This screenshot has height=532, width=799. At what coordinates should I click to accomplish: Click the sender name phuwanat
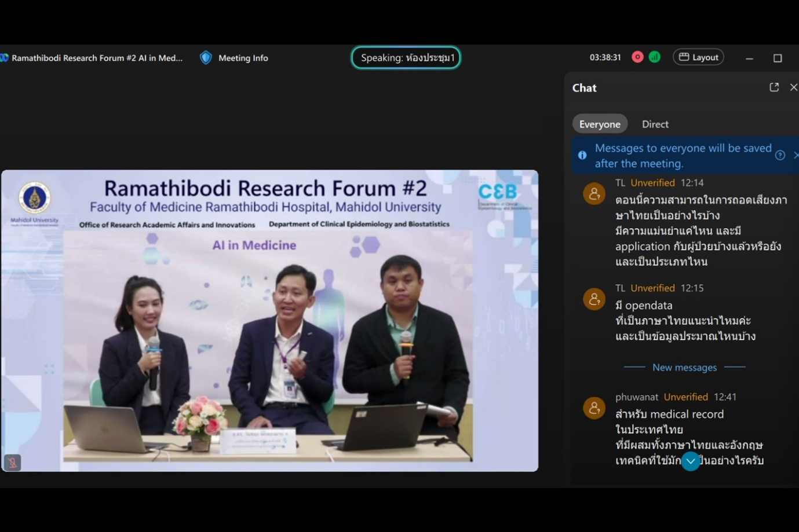(x=637, y=397)
